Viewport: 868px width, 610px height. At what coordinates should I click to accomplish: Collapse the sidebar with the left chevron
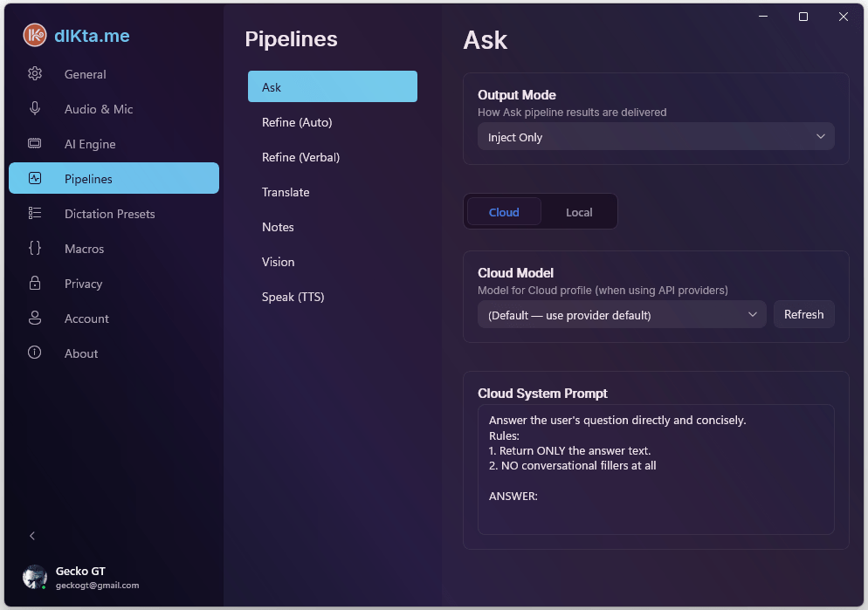[32, 536]
